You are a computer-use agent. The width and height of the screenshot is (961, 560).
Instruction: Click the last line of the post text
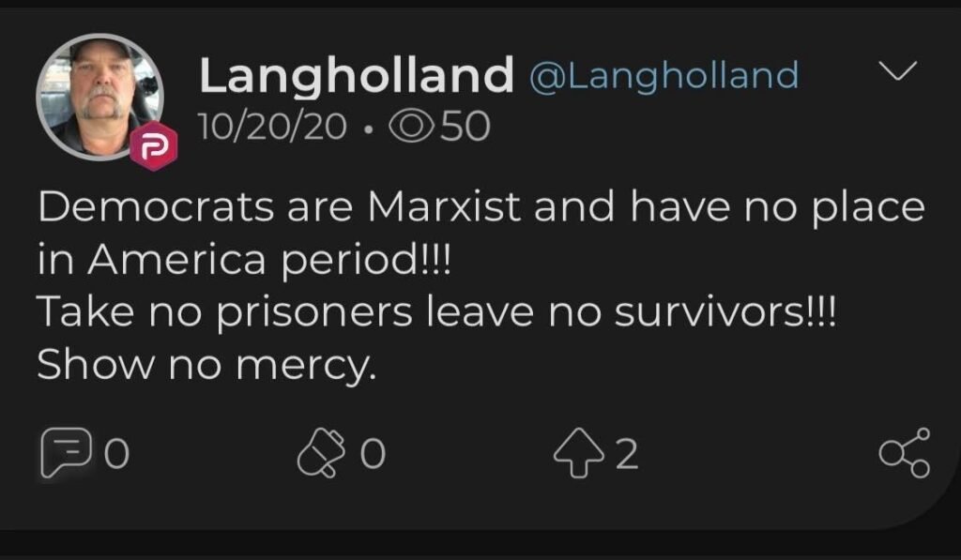(x=206, y=366)
